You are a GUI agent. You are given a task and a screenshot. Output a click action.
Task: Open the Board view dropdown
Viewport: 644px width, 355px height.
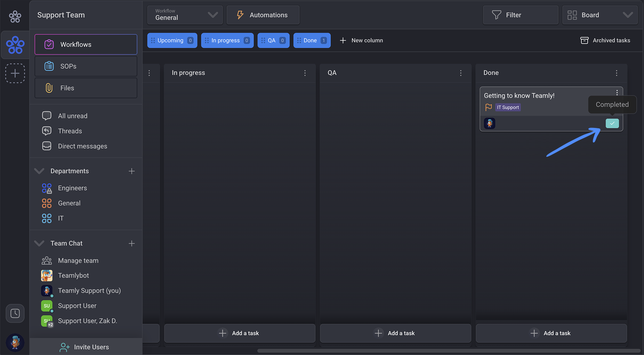point(600,15)
